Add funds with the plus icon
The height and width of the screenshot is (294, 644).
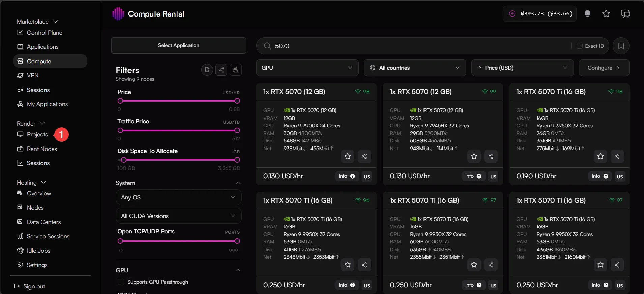click(512, 14)
